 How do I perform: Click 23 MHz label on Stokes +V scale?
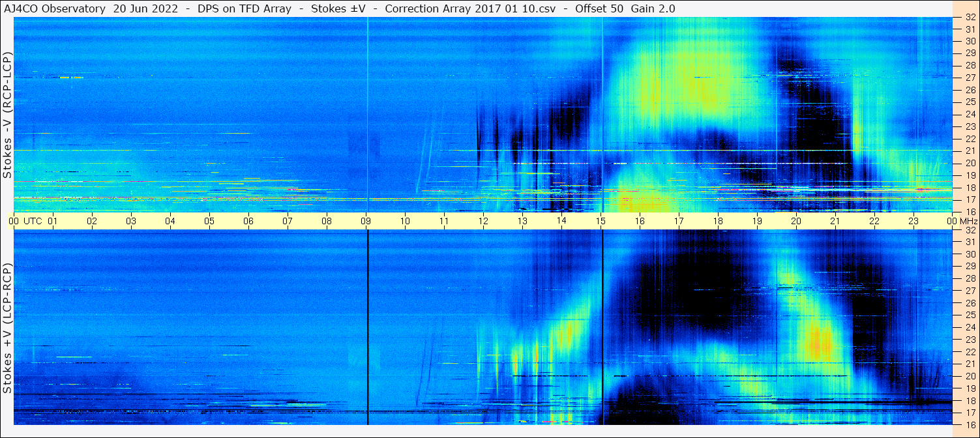point(970,340)
